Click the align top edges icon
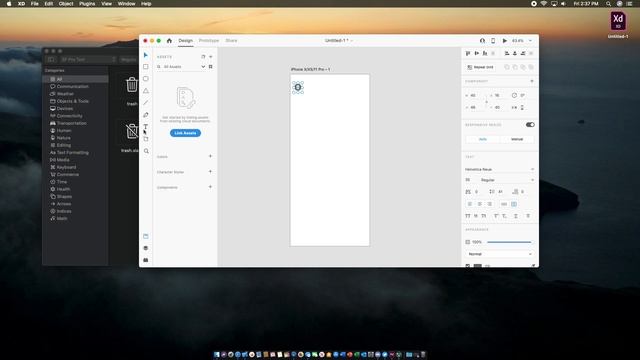The image size is (640, 360). tap(468, 53)
